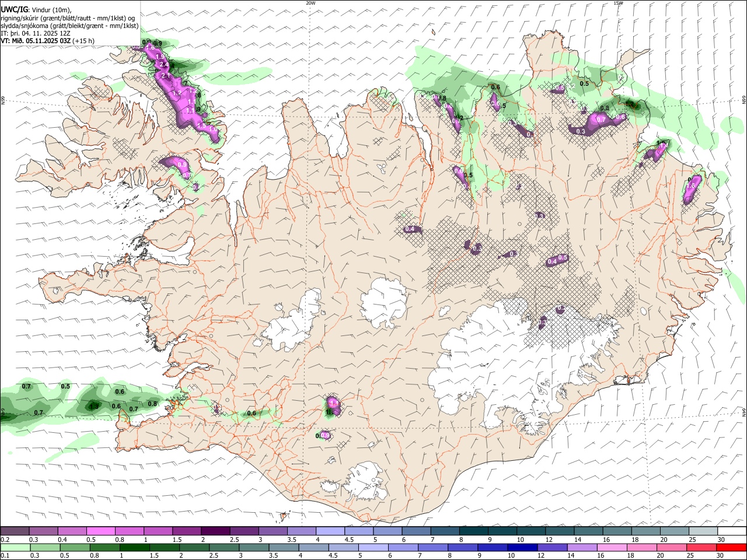
Task: Click the '2.4' precipitation value on the map
Action: point(164,65)
